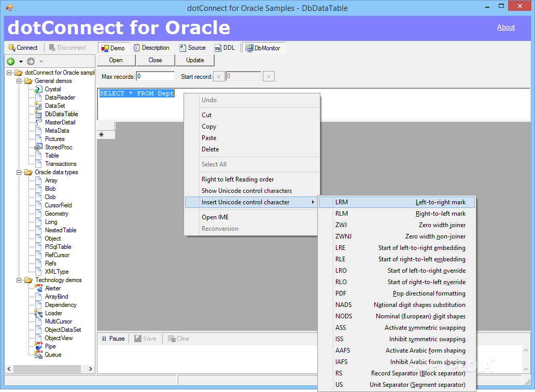
Task: Open the ObjectDataSet tree item
Action: [63, 330]
